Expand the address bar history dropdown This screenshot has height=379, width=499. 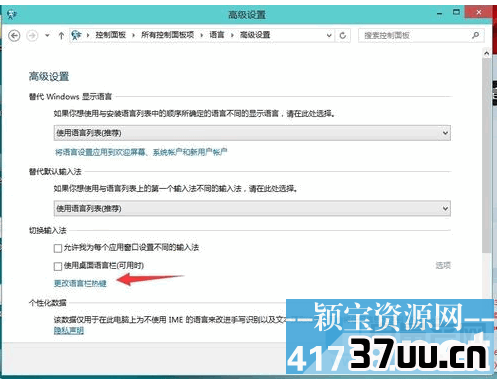pyautogui.click(x=329, y=35)
